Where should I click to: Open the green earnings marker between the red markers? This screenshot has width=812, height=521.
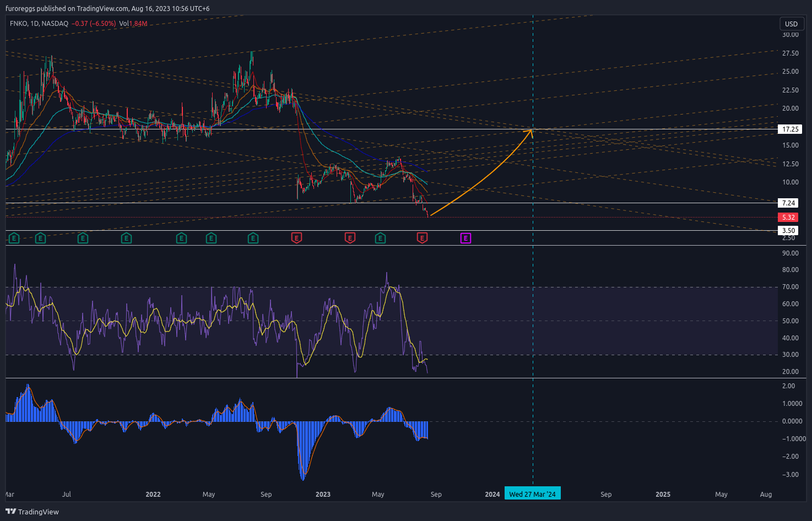point(380,238)
